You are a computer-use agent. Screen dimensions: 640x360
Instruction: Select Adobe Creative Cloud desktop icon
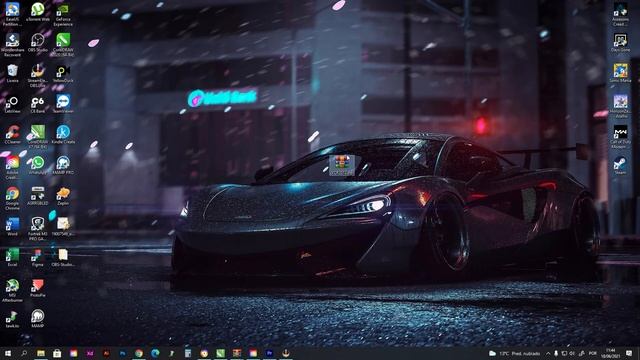tap(12, 167)
